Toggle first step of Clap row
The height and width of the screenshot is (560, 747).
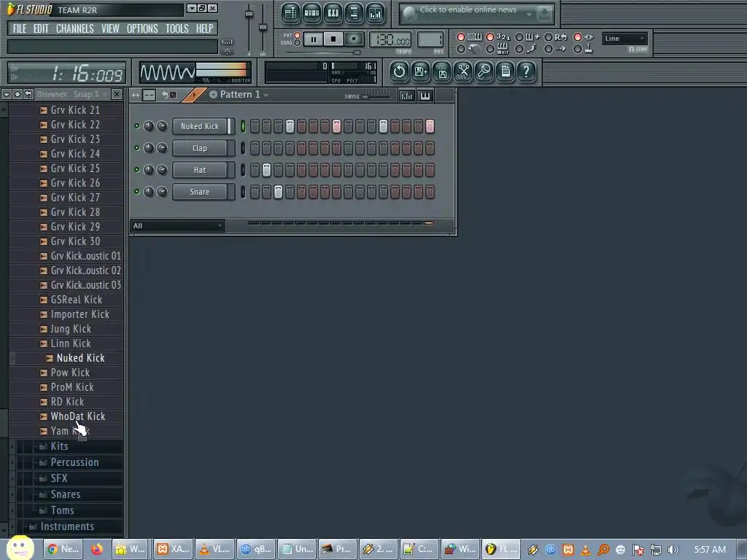pyautogui.click(x=255, y=148)
